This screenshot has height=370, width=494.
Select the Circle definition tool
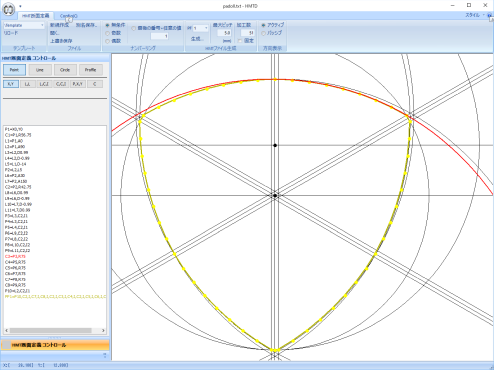(x=65, y=70)
